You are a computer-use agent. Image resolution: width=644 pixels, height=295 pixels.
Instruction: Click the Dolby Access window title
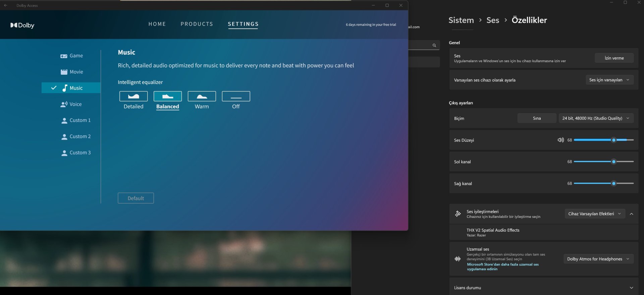click(27, 5)
